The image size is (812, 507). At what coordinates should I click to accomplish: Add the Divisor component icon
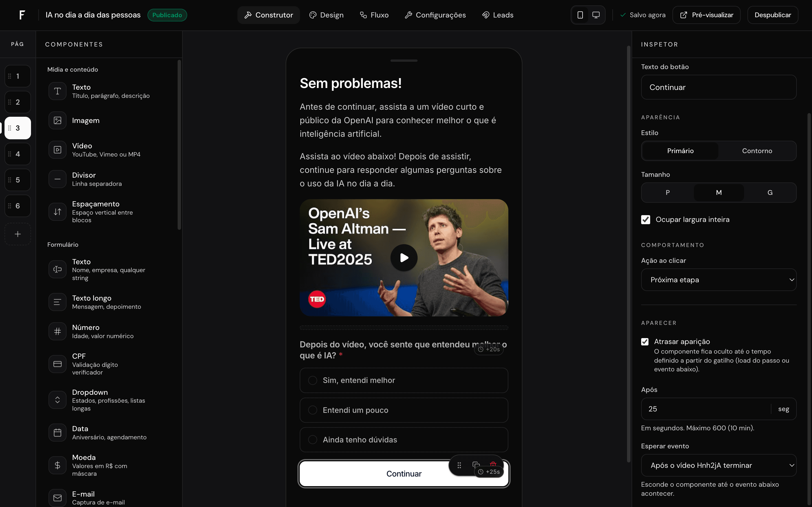[x=57, y=179]
